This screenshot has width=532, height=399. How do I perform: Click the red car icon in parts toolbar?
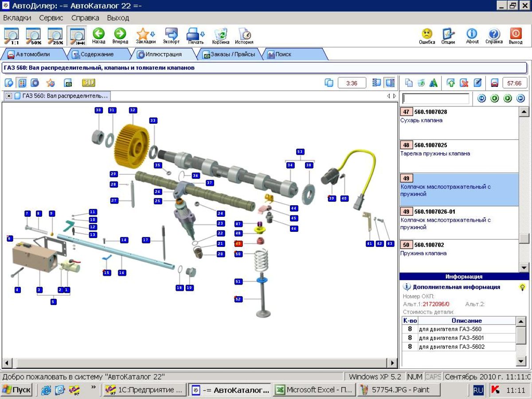(x=494, y=83)
